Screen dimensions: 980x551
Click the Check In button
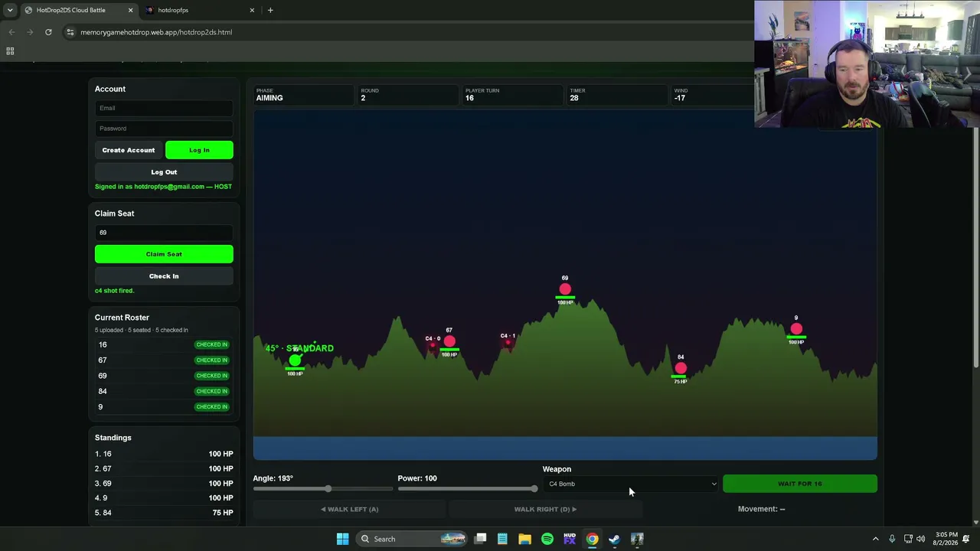pos(164,276)
